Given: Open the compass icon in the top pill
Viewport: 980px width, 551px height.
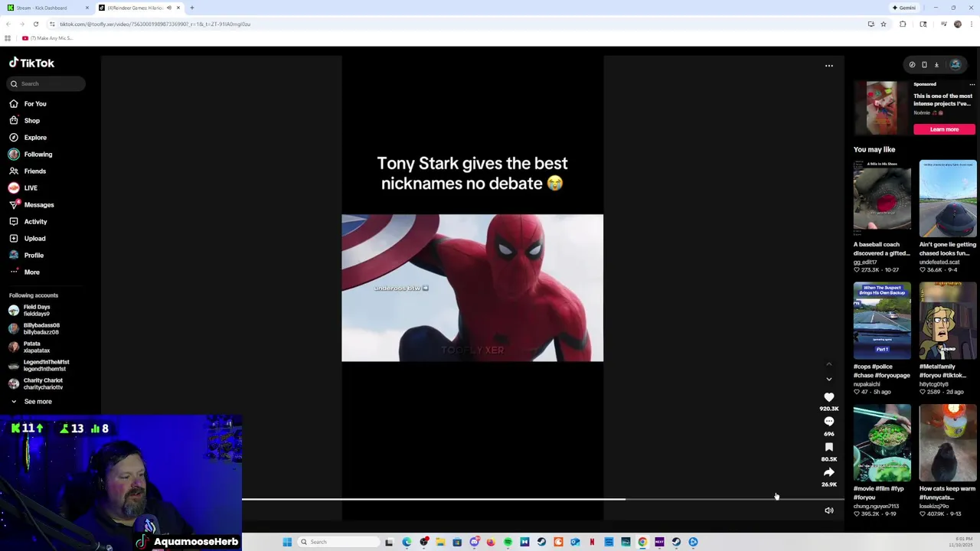Looking at the screenshot, I should point(912,65).
